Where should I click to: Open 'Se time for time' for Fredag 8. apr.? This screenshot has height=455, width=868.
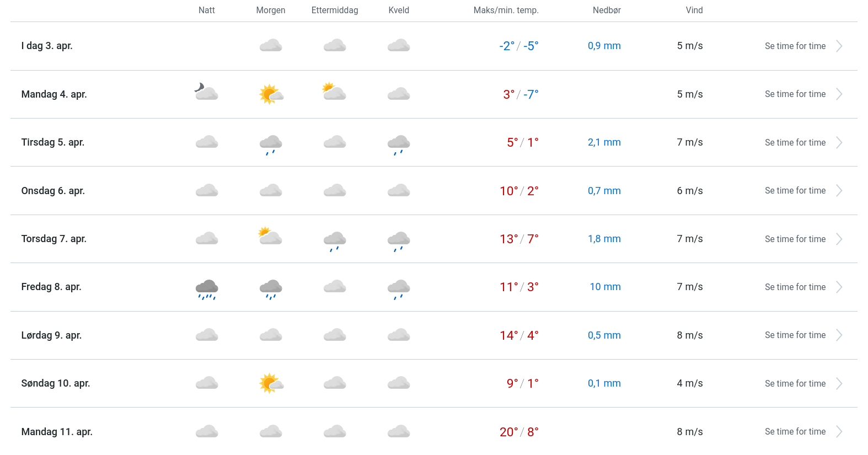pyautogui.click(x=795, y=287)
